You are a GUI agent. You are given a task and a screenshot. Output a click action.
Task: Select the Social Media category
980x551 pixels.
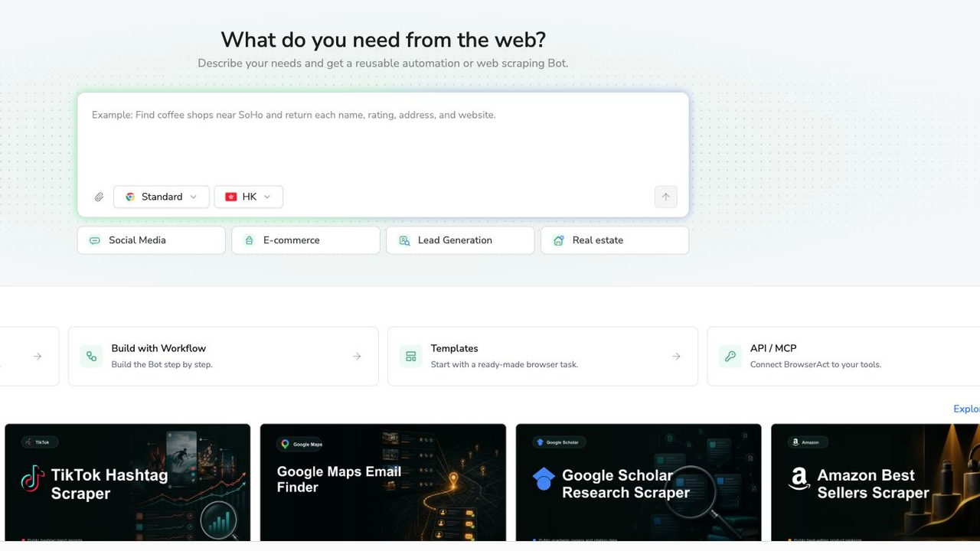click(152, 240)
